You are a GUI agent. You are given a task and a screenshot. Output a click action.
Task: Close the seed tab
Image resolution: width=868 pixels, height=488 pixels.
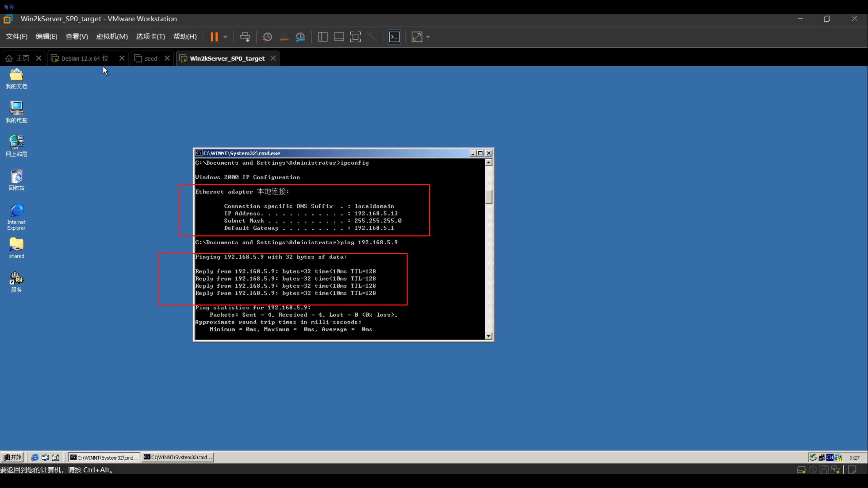click(167, 58)
